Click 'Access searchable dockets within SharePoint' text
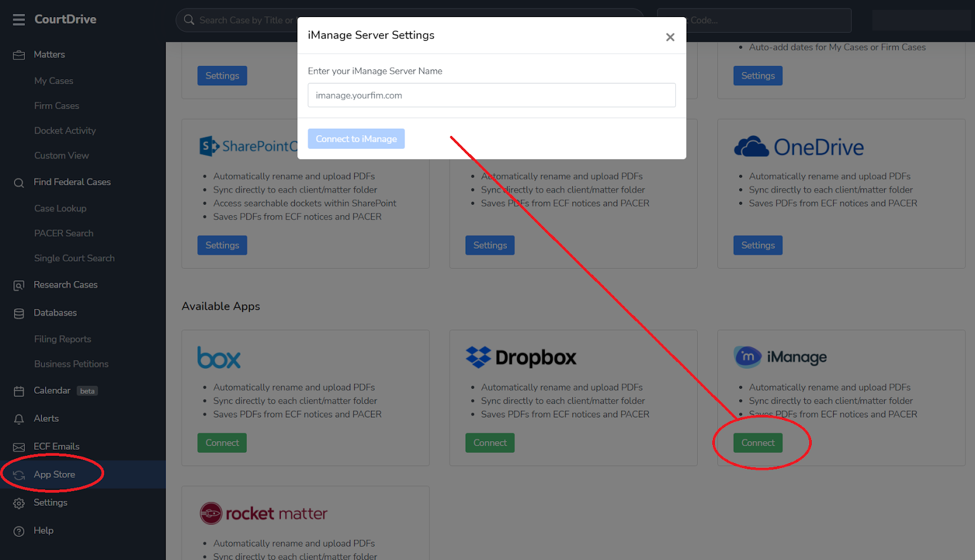 point(305,203)
